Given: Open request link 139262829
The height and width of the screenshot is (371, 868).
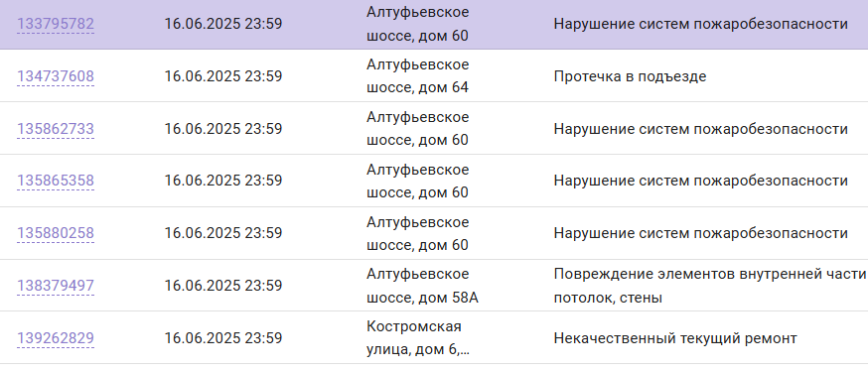Looking at the screenshot, I should tap(56, 338).
